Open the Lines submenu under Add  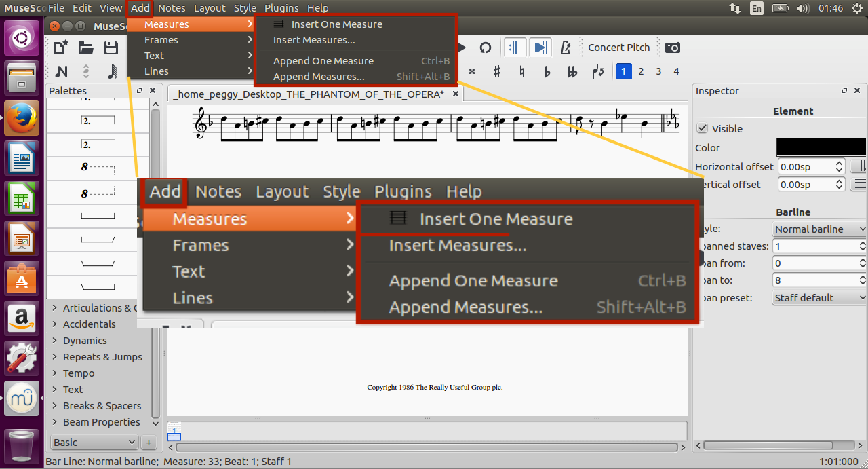click(x=191, y=71)
